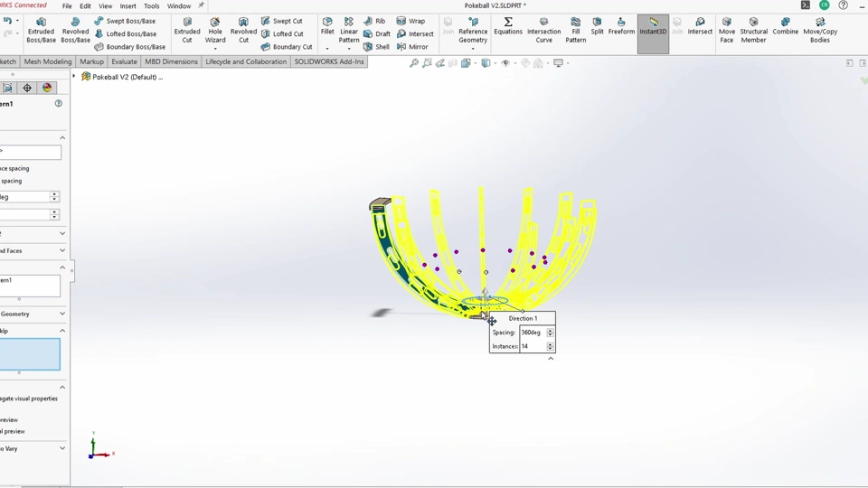Select the 'spacing' radio option below it
Image resolution: width=868 pixels, height=488 pixels.
click(11, 181)
